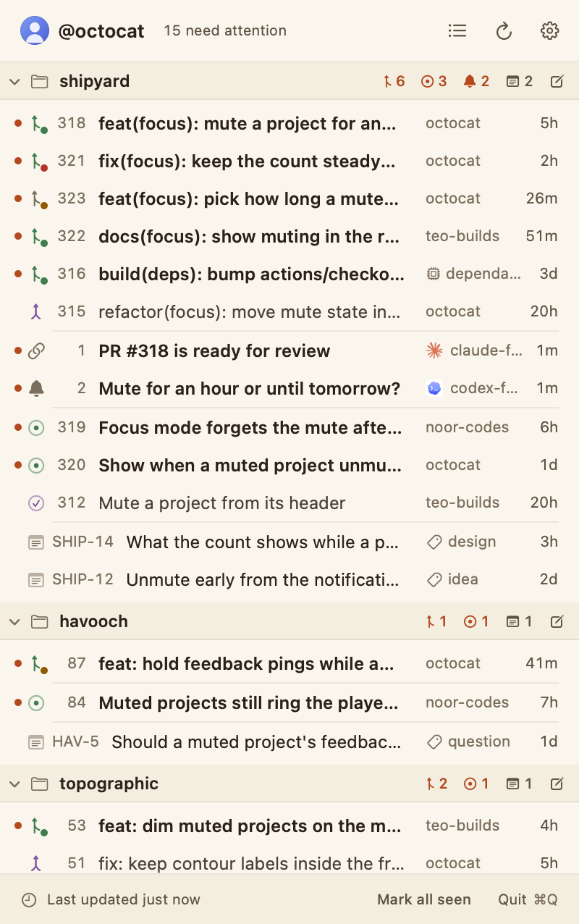
Task: Open 'feat(focus): mute a project for an…'
Action: coord(248,124)
